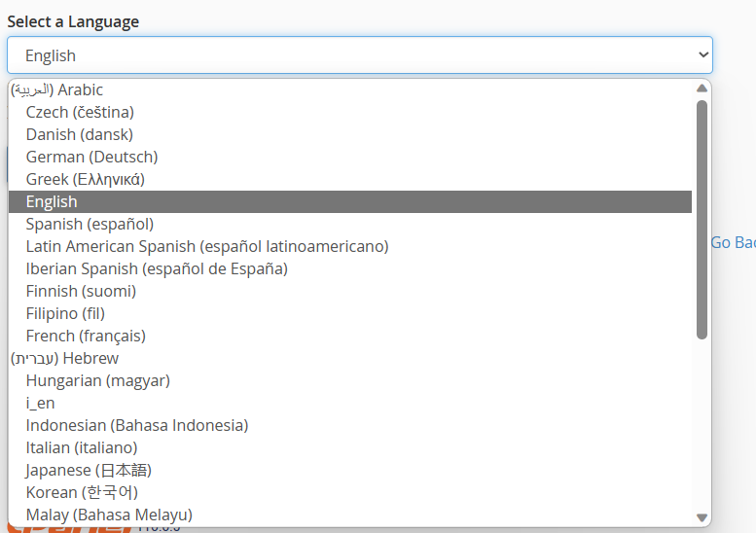Screen dimensions: 756x533
Task: Choose Finnish (suomi) language
Action: [81, 291]
